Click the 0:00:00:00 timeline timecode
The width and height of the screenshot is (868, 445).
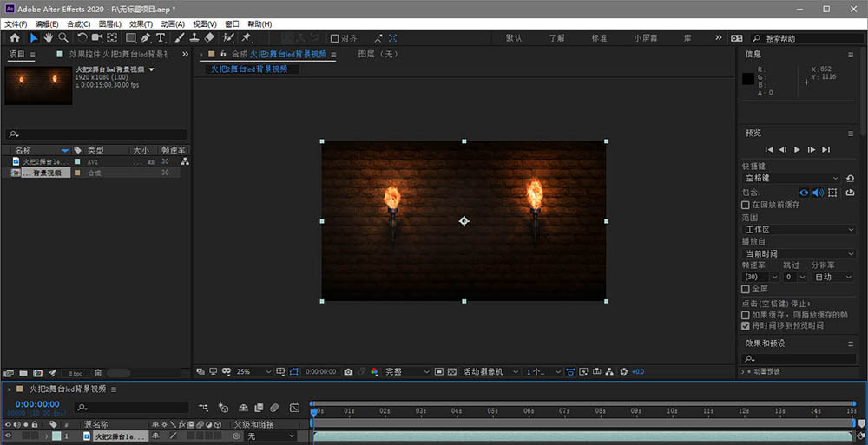click(x=36, y=404)
